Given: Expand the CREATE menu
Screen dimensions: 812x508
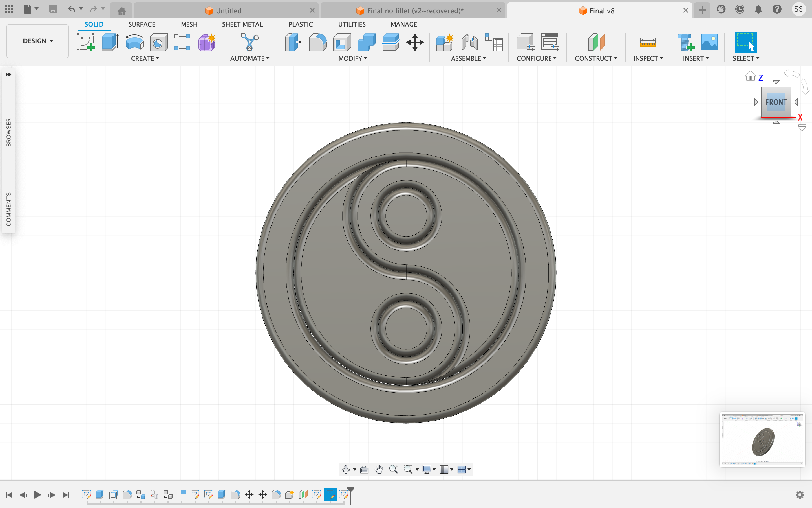Looking at the screenshot, I should tap(145, 58).
